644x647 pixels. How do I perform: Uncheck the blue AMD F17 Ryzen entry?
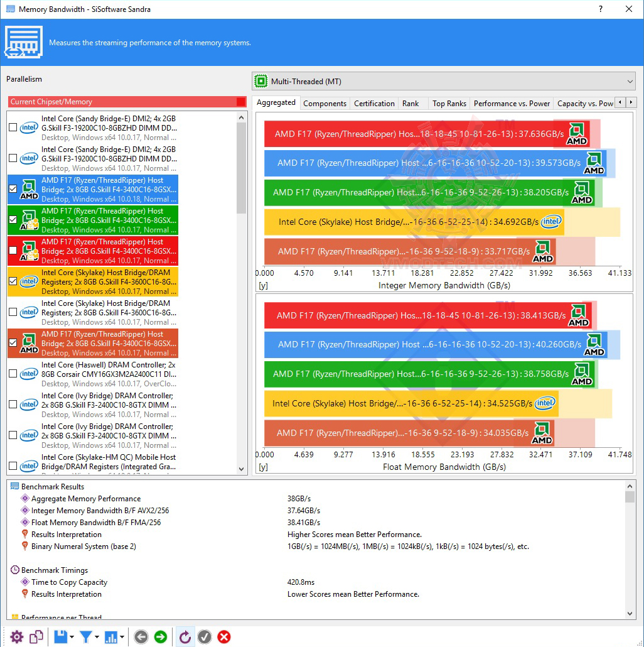click(x=13, y=189)
